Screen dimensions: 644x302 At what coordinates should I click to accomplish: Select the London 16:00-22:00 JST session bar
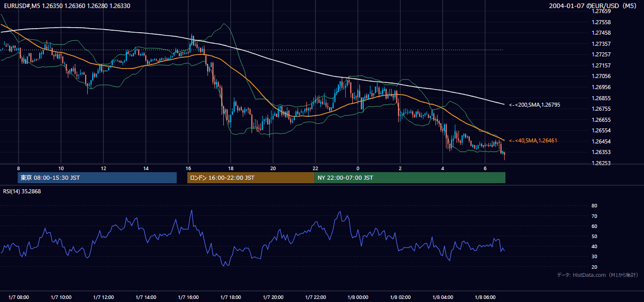click(250, 178)
